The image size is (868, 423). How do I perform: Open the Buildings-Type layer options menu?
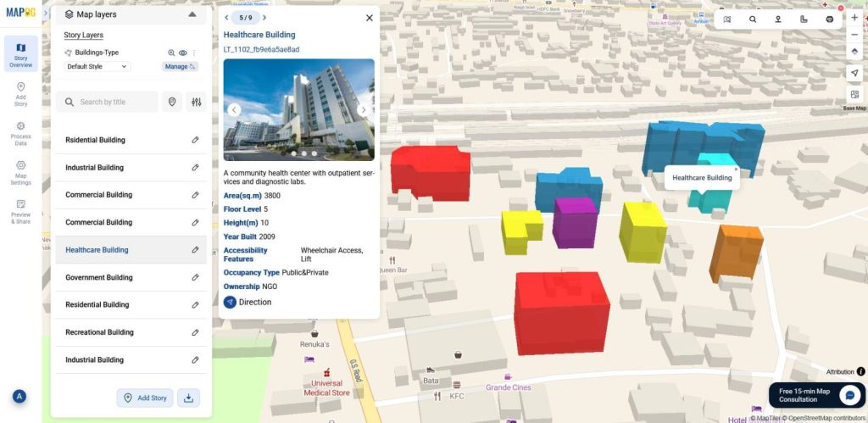(x=194, y=53)
